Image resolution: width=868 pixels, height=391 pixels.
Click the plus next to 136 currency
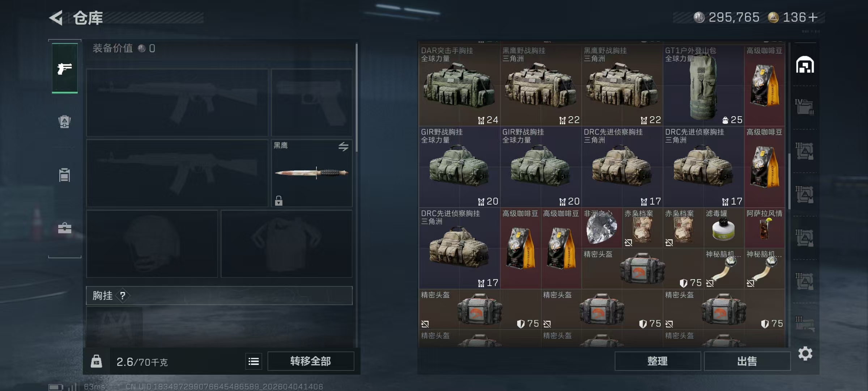[813, 17]
